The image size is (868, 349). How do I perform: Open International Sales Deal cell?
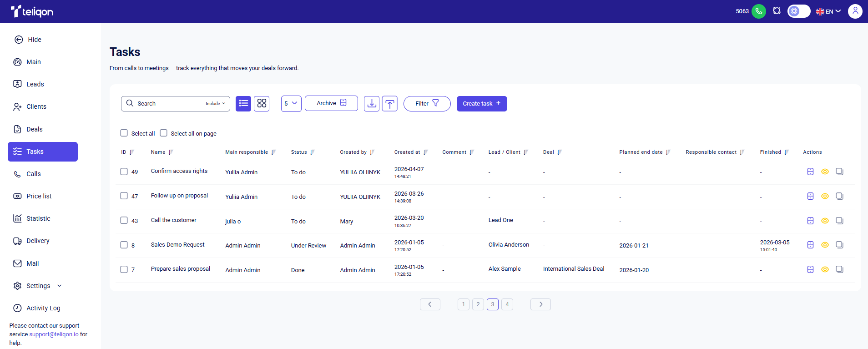point(574,269)
